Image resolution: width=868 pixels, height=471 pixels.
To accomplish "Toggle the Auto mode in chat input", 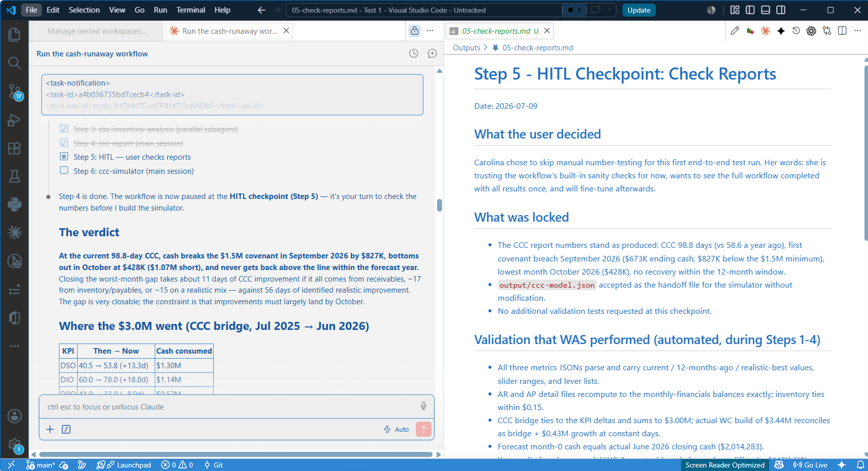I will [396, 429].
